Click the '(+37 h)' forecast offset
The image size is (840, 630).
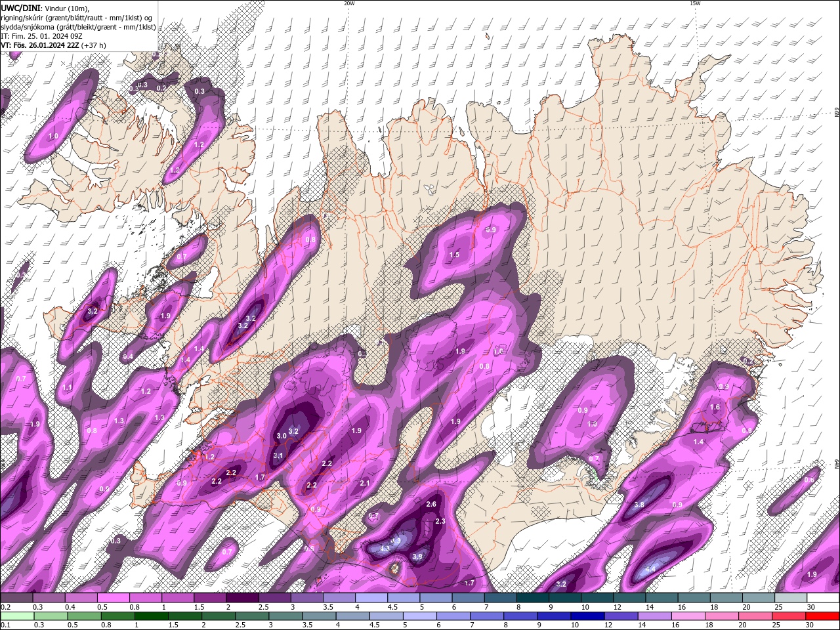(x=94, y=45)
